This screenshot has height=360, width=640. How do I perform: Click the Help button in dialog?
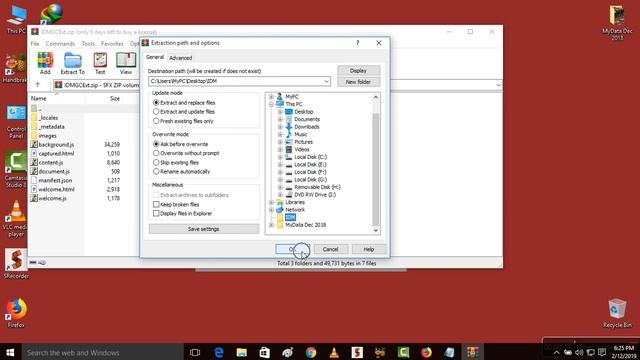[x=369, y=249]
